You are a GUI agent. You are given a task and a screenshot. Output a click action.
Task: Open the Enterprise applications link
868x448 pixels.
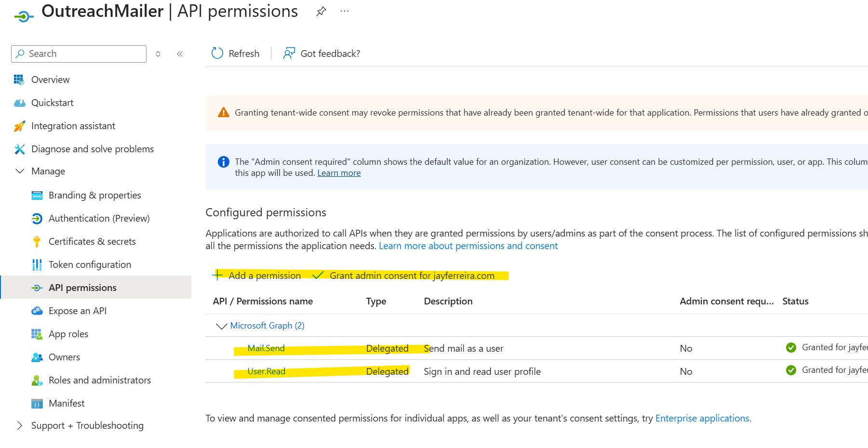tap(702, 418)
